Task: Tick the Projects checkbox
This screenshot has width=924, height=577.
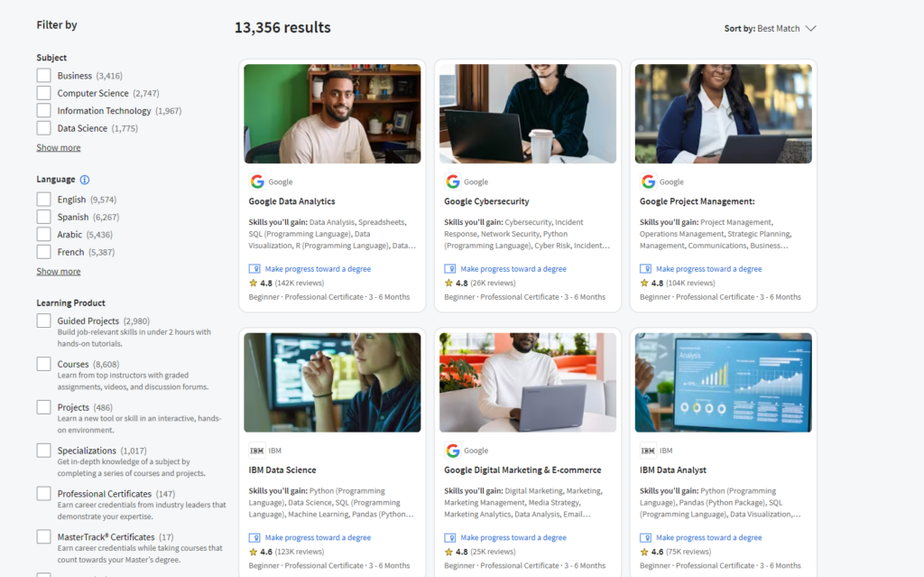Action: coord(43,407)
